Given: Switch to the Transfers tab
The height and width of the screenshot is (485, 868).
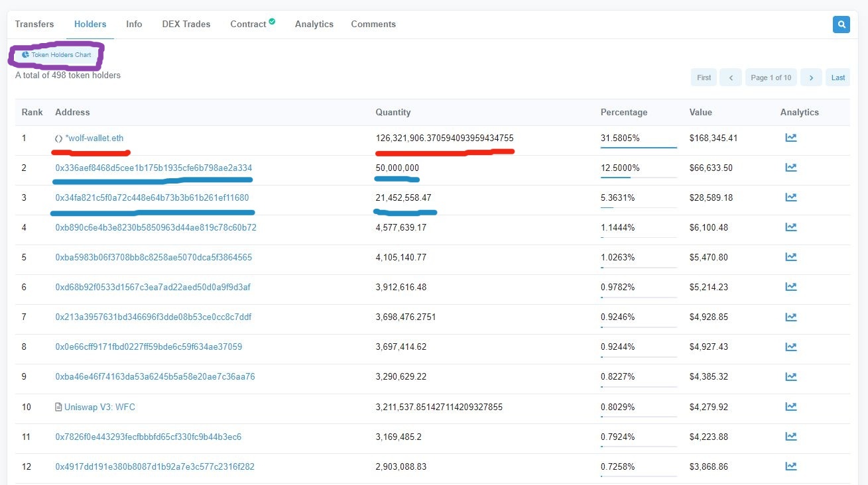Looking at the screenshot, I should [34, 24].
